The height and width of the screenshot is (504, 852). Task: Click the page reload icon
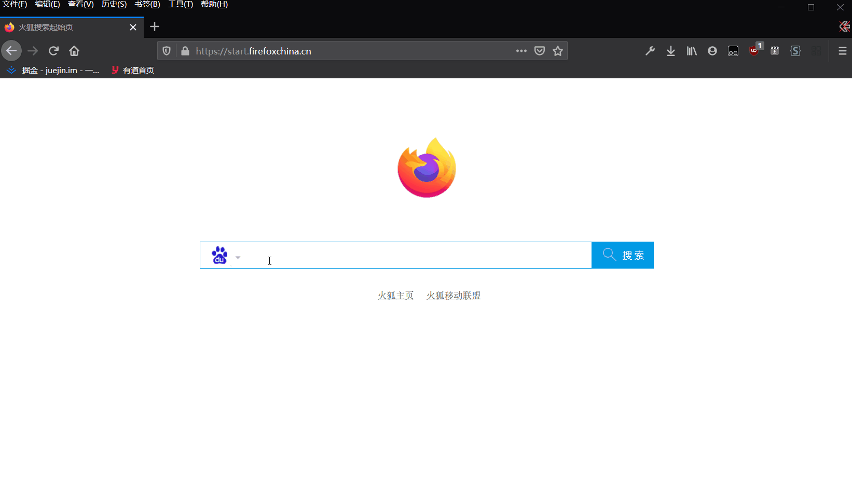coord(53,51)
